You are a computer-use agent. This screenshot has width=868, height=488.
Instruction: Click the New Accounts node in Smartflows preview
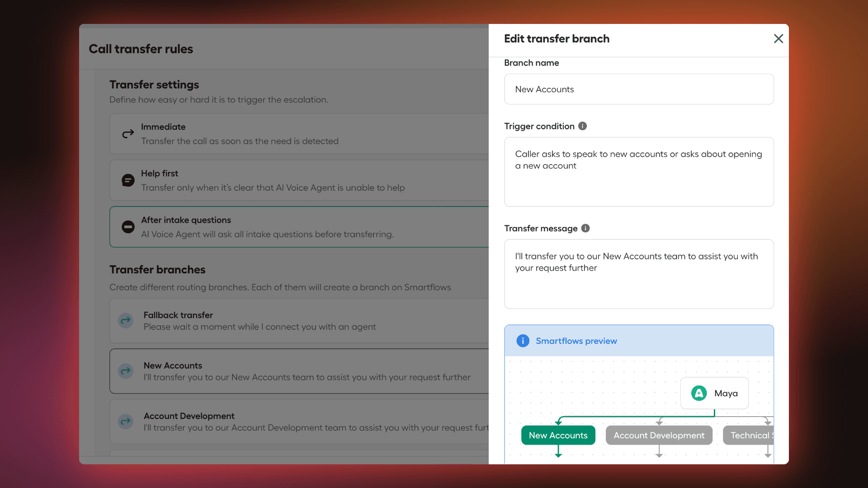[558, 435]
